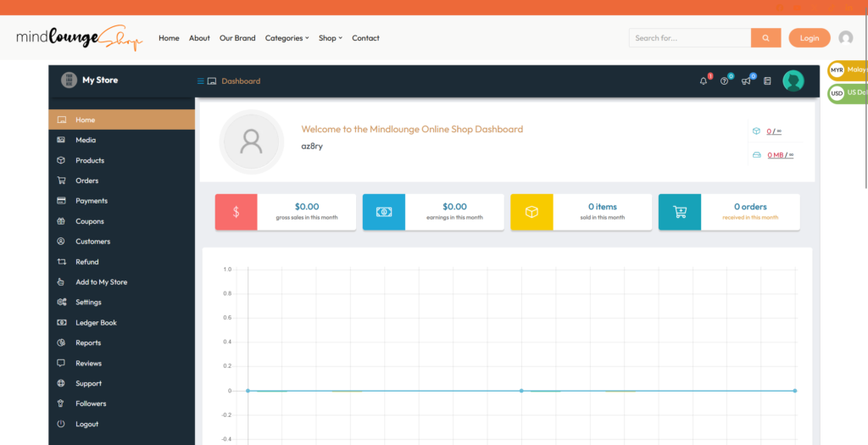Click the enquiry question mark icon

[725, 81]
